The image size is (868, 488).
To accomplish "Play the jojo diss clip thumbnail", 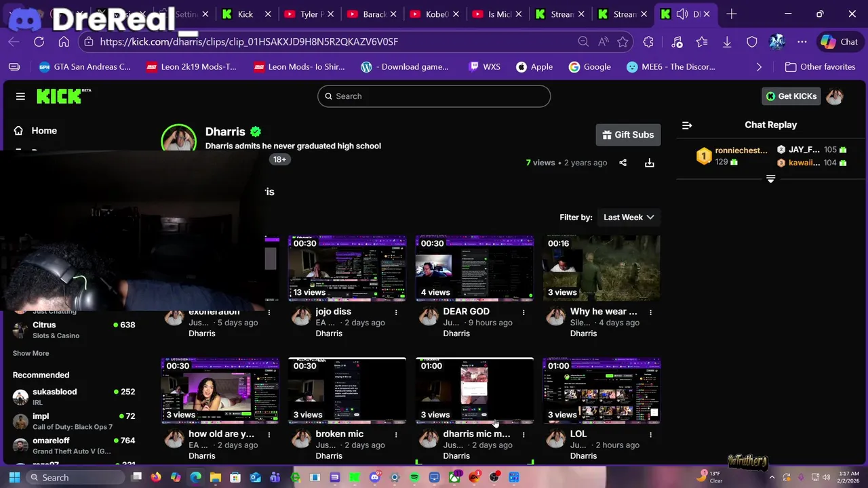I will point(347,268).
